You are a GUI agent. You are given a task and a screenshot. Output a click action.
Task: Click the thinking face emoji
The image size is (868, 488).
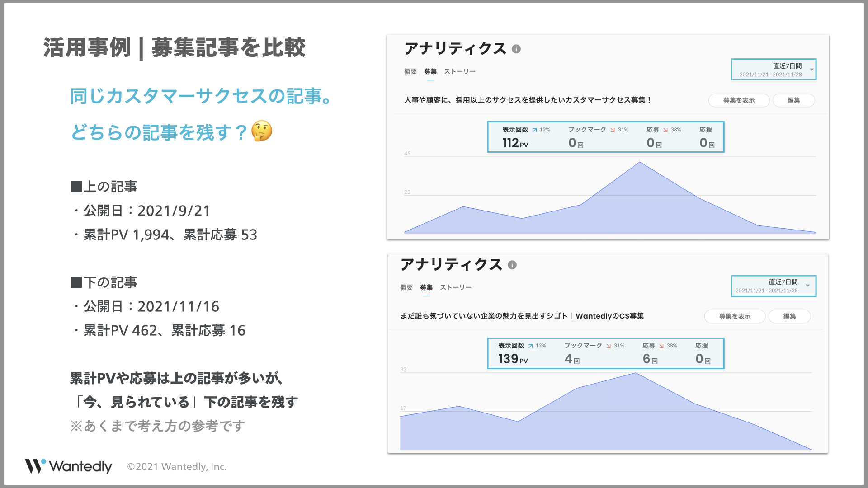[262, 131]
